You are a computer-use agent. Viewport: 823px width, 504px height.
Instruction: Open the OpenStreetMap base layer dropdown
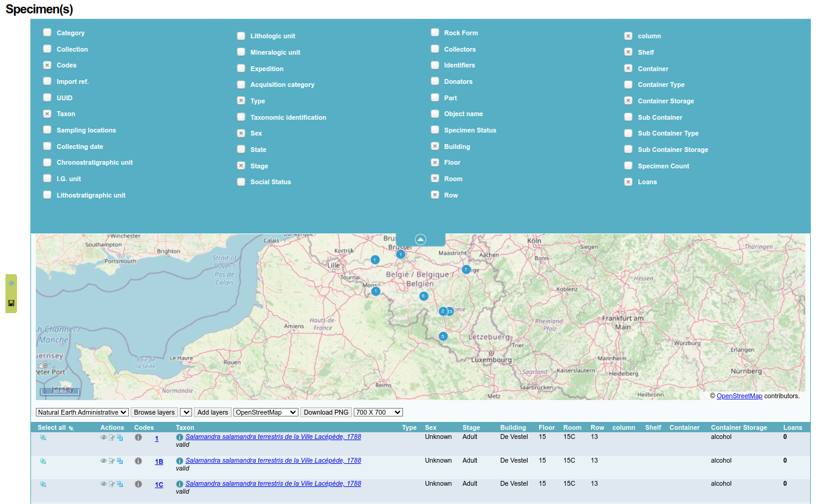click(266, 412)
